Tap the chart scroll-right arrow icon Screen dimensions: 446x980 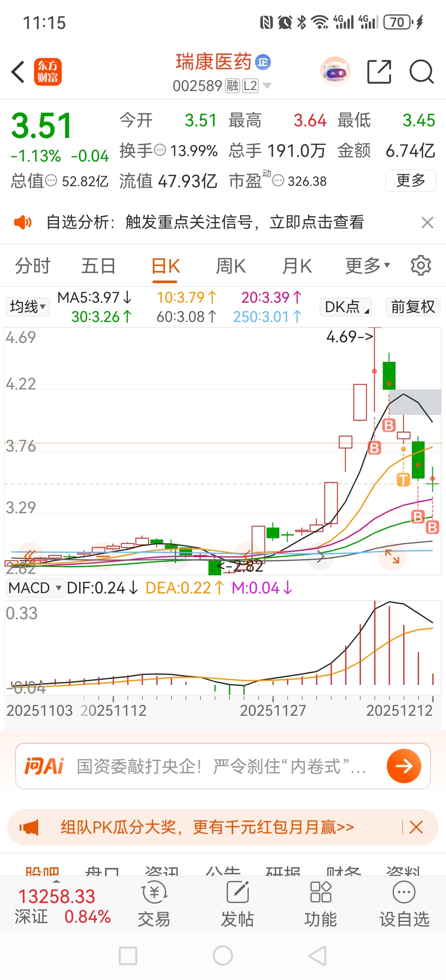coord(320,556)
